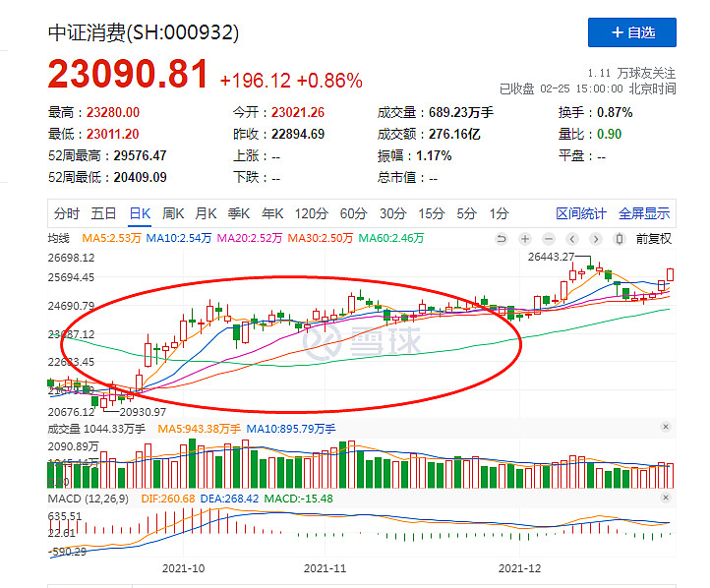Viewport: 710px width, 588px height.
Task: Open 区间统计 range statistics
Action: point(581,213)
